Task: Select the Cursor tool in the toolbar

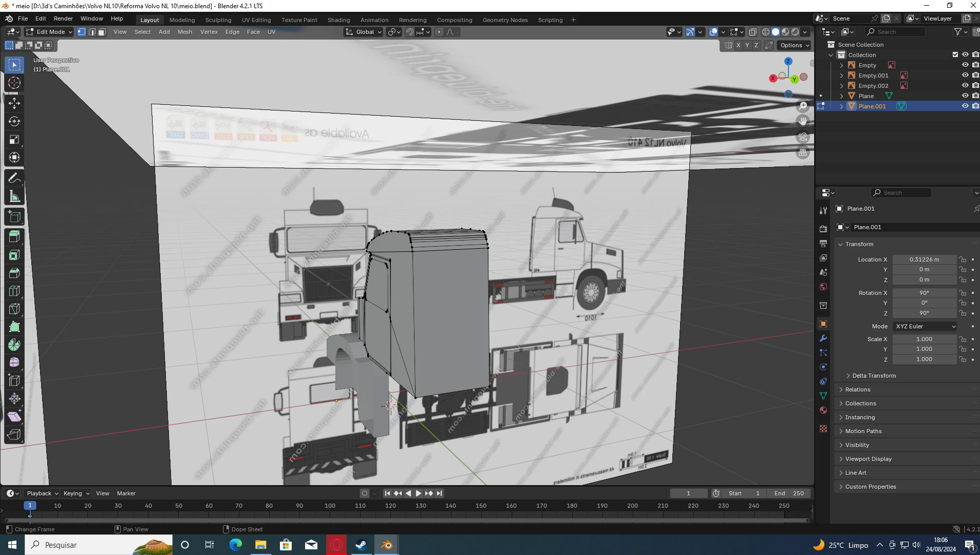Action: (14, 83)
